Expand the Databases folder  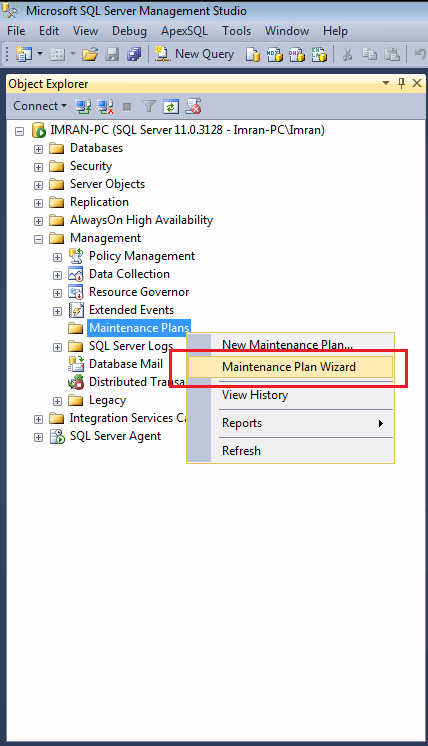(39, 149)
